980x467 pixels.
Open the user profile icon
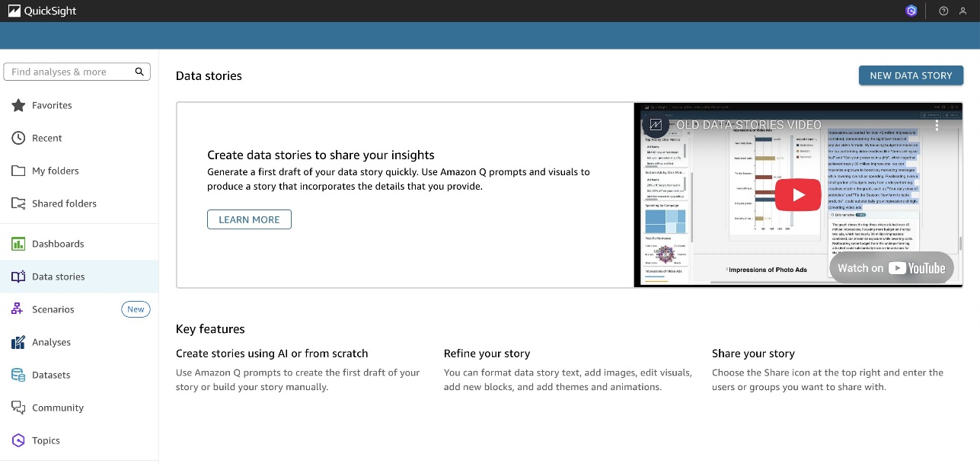(962, 11)
